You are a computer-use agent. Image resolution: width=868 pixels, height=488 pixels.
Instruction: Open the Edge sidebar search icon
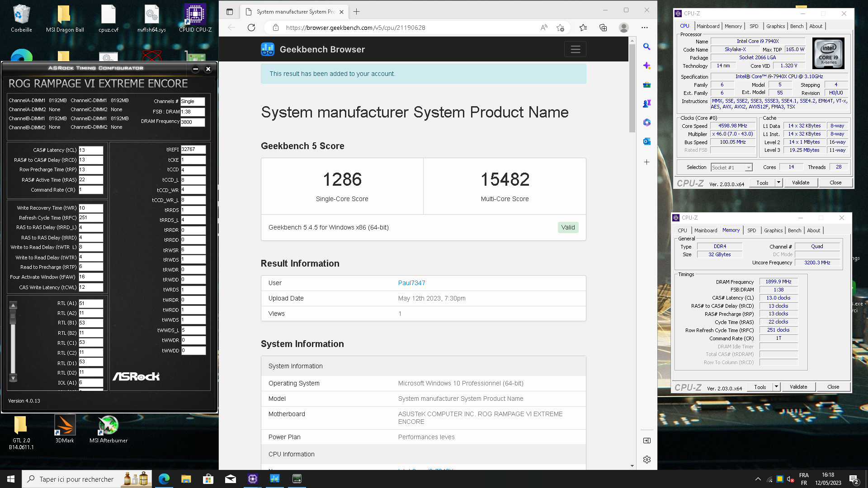(647, 47)
